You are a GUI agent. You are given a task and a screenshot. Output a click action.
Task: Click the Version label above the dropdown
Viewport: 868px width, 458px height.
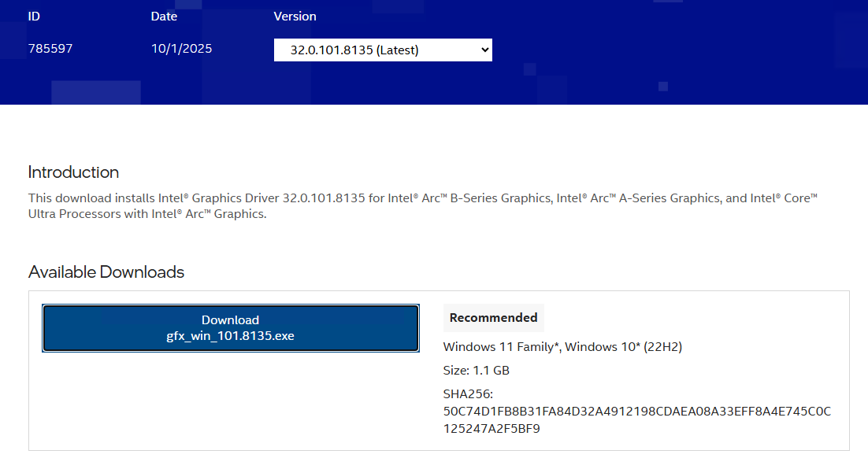pos(295,17)
